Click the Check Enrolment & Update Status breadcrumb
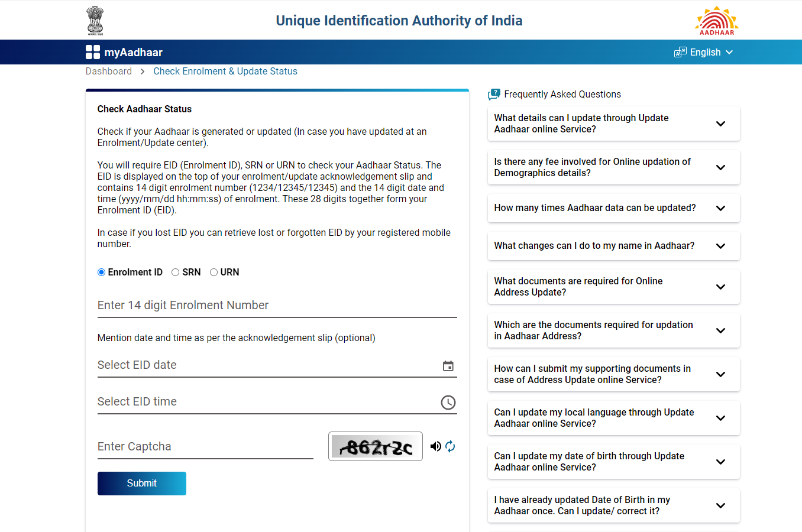 pos(225,71)
